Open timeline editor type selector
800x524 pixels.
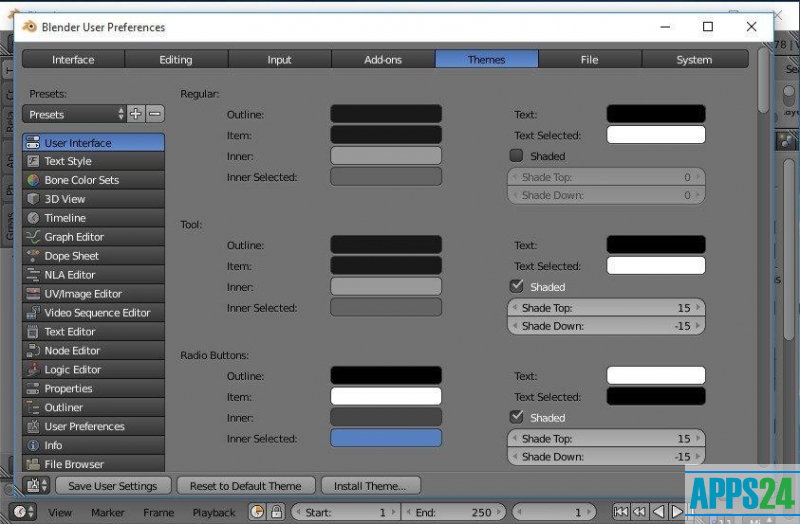click(x=23, y=512)
